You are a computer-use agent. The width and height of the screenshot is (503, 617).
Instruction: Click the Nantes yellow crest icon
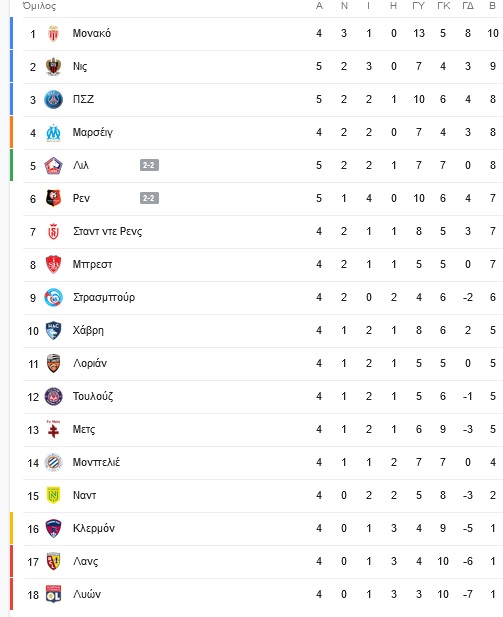(x=54, y=495)
